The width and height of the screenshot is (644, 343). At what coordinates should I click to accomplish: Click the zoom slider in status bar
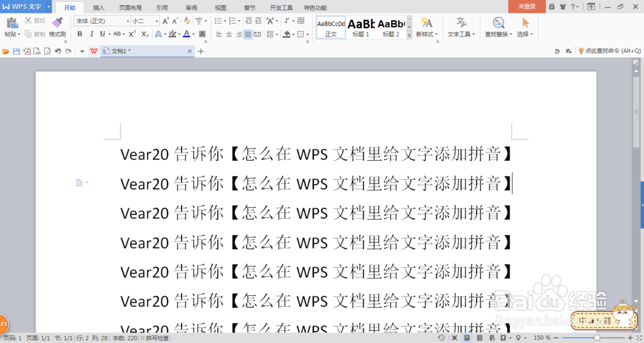[x=597, y=338]
